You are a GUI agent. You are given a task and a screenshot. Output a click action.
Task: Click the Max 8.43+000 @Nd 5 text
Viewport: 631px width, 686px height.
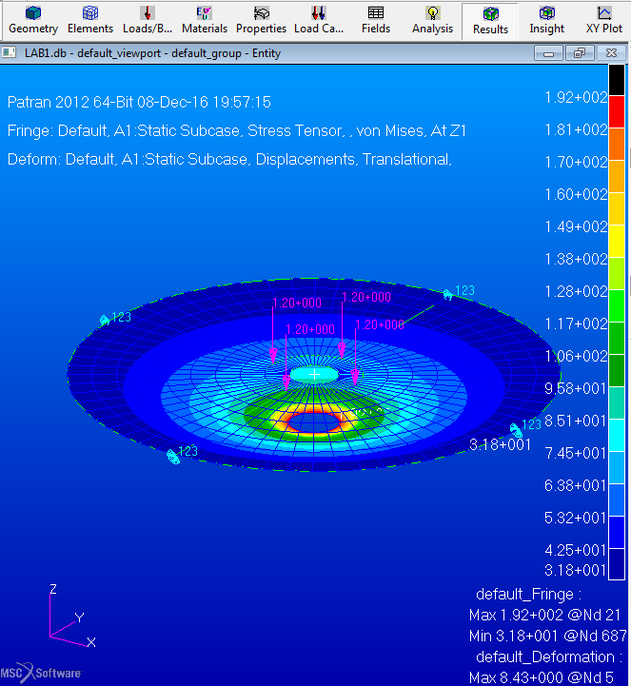click(x=541, y=677)
